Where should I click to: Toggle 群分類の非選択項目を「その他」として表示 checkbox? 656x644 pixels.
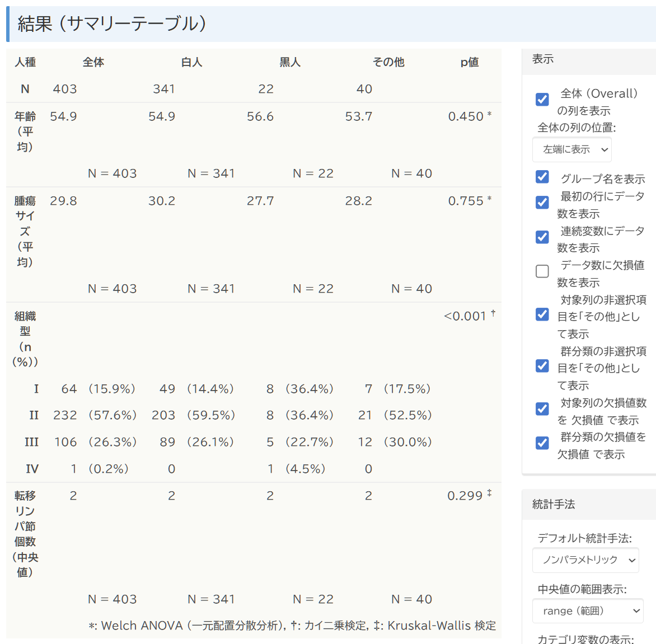(x=542, y=366)
